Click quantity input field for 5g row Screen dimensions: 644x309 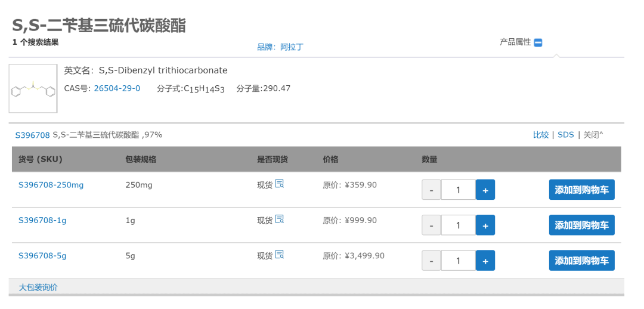pyautogui.click(x=458, y=261)
